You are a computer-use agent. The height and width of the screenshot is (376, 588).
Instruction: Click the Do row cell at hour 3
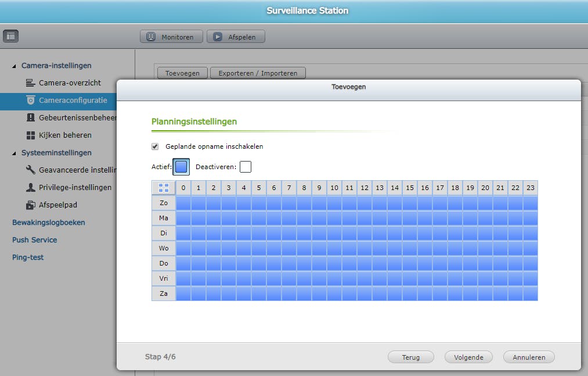click(229, 263)
